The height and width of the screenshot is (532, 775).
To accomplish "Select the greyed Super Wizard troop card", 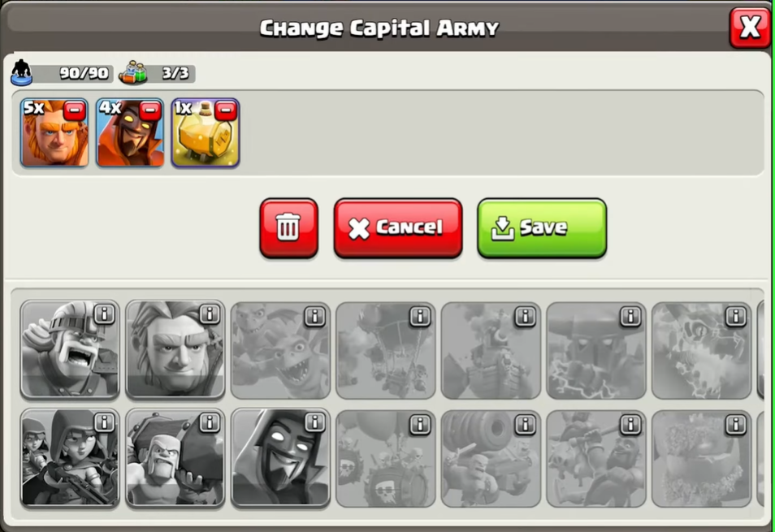I will coord(280,458).
